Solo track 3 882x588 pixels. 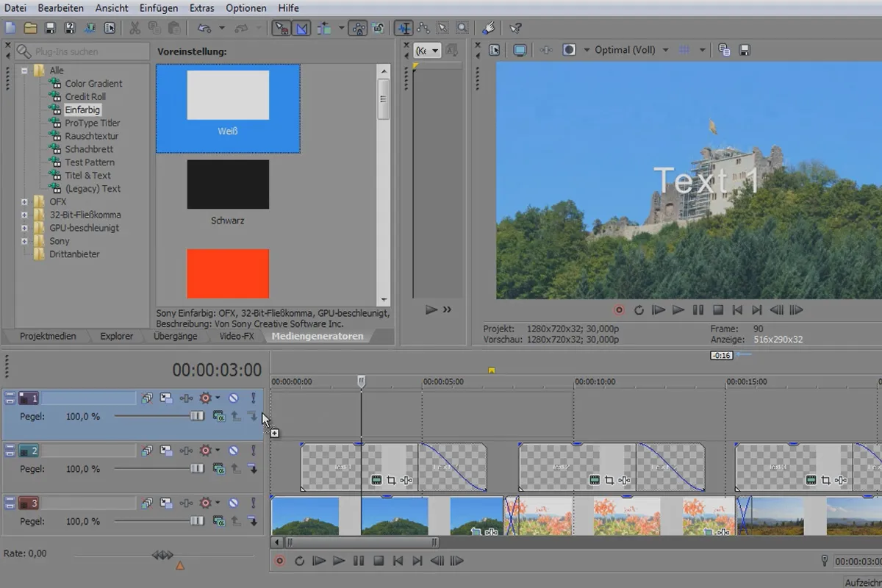pos(254,503)
